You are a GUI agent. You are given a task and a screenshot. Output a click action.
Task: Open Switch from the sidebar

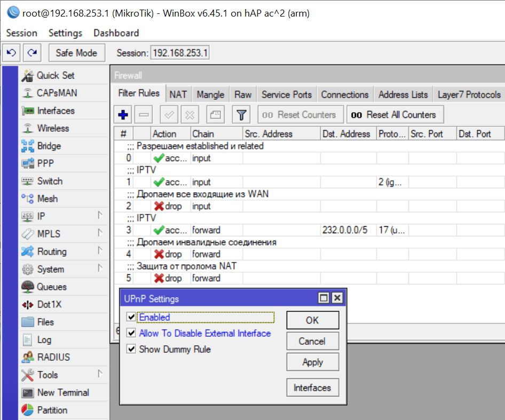[x=64, y=181]
